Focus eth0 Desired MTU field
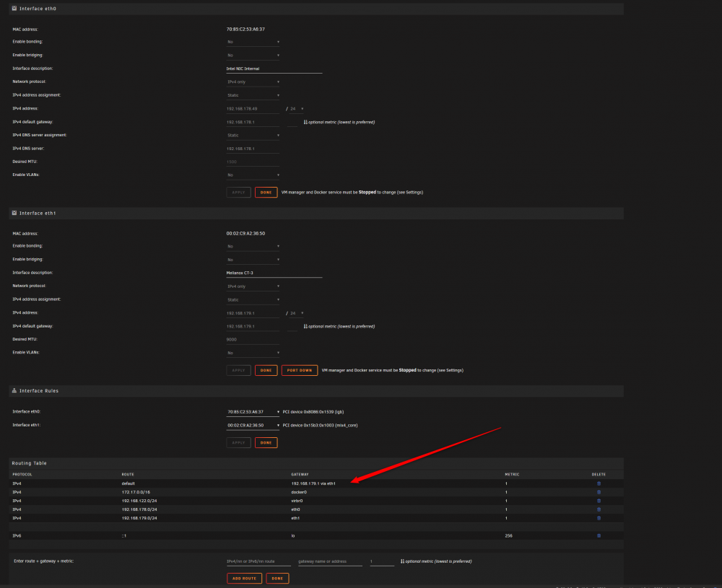This screenshot has height=588, width=722. click(x=253, y=162)
